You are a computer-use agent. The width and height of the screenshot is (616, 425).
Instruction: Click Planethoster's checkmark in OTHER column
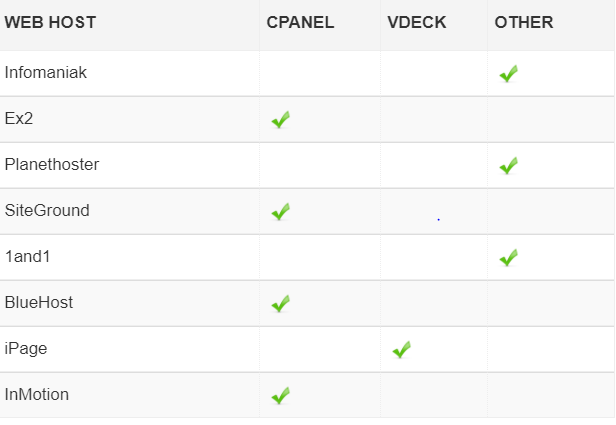[509, 166]
